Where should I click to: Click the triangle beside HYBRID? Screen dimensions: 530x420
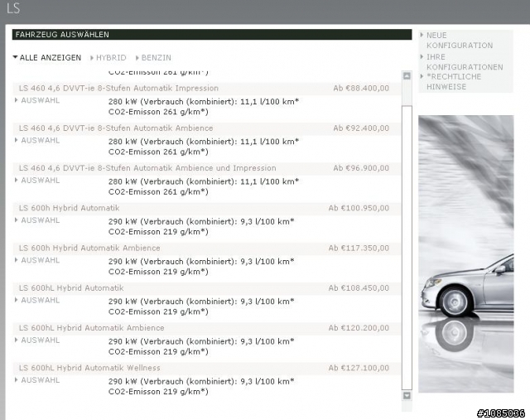coord(92,58)
